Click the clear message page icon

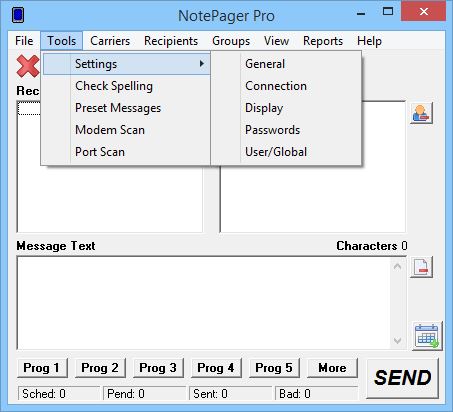[x=421, y=267]
